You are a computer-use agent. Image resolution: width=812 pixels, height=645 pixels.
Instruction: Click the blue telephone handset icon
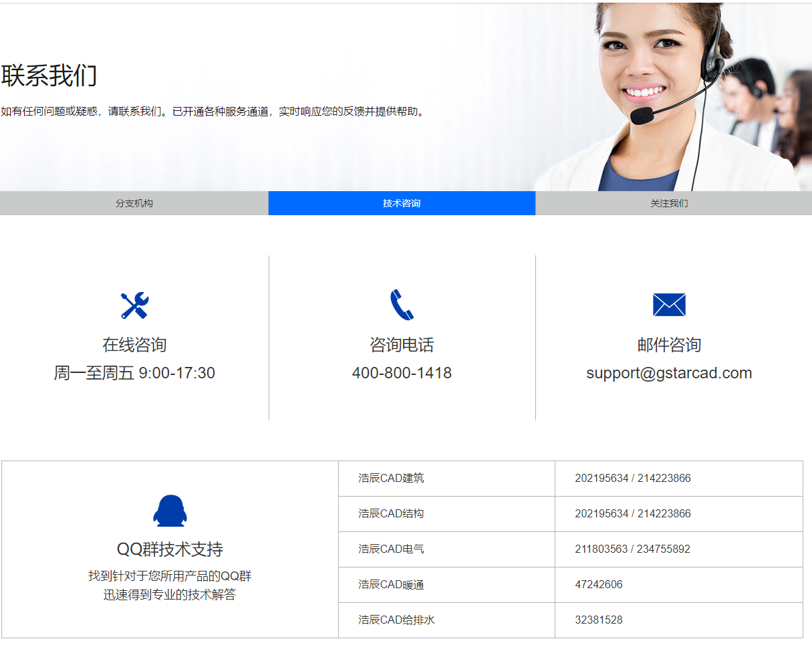pyautogui.click(x=402, y=305)
